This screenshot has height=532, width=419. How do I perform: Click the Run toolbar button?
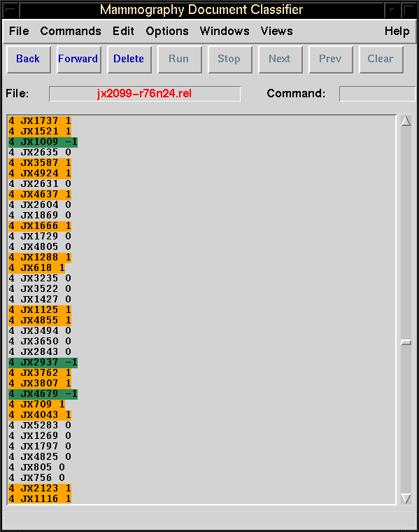point(179,59)
